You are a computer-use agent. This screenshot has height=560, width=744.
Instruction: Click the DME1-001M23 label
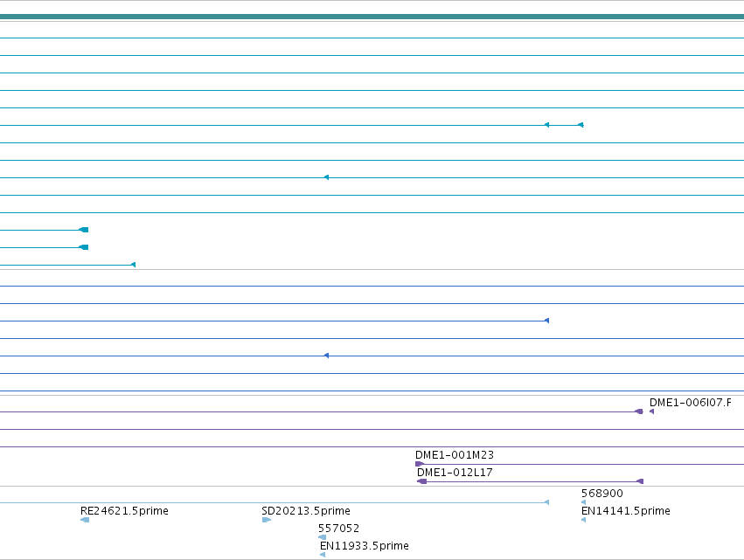[x=454, y=455]
